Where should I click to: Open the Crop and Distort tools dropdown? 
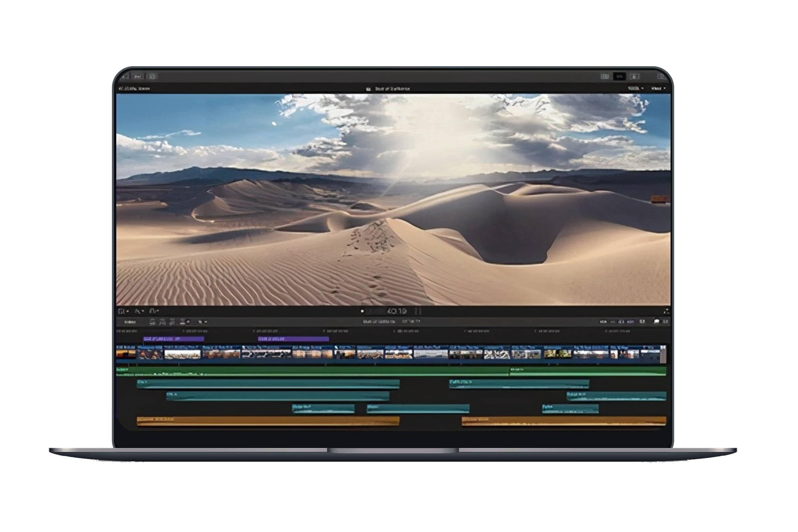click(x=139, y=311)
